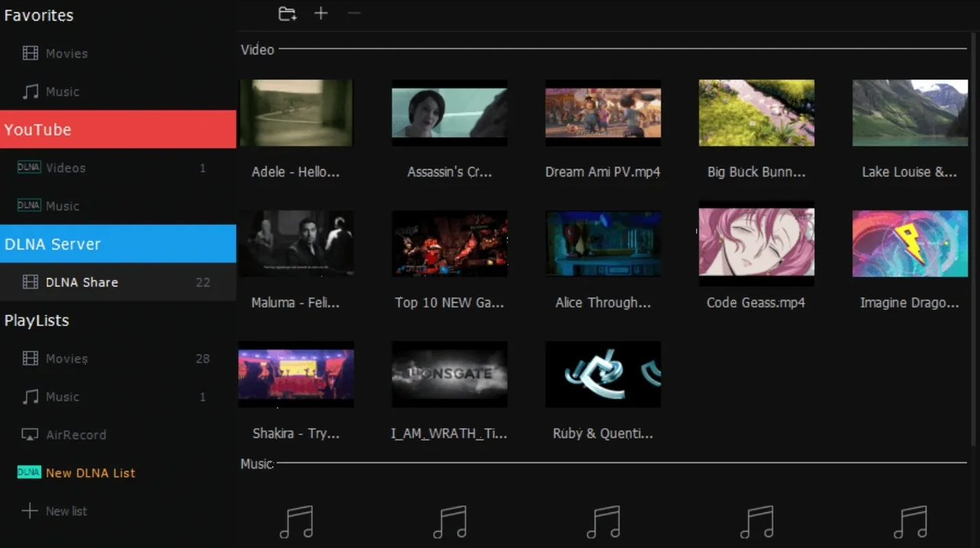
Task: Open the Lake Louise video thumbnail
Action: [x=910, y=113]
